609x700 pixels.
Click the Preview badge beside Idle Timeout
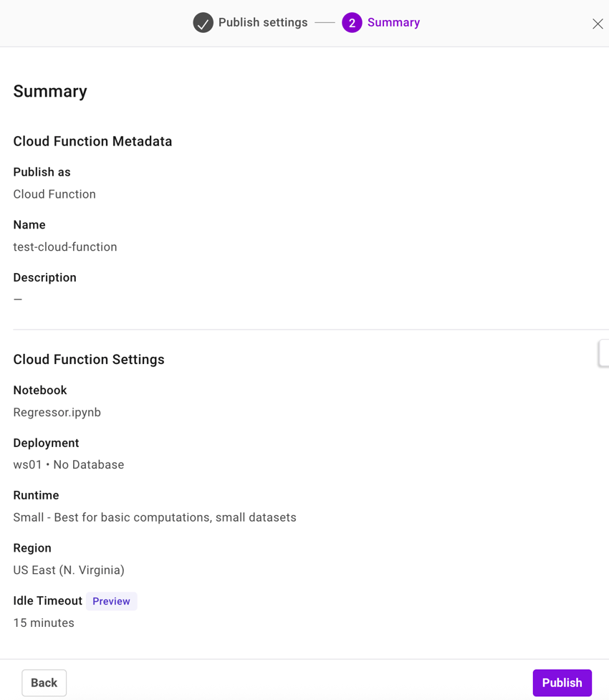(111, 601)
